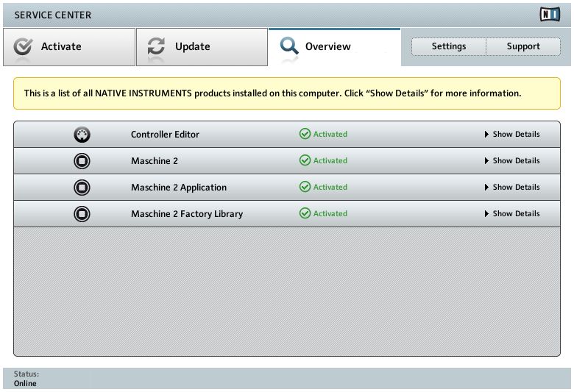Open the Support button
Screen dimensions: 574x392
523,46
